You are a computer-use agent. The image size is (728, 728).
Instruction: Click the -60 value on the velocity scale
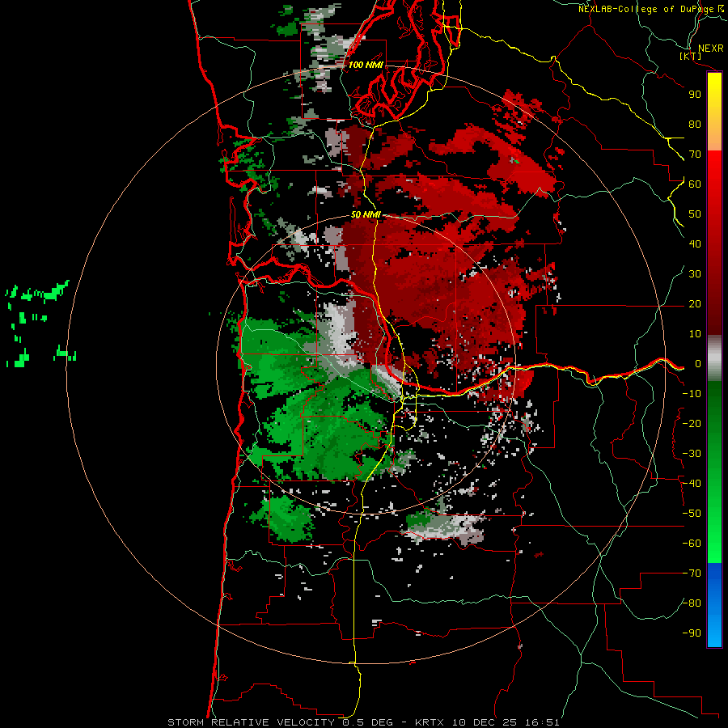[692, 544]
